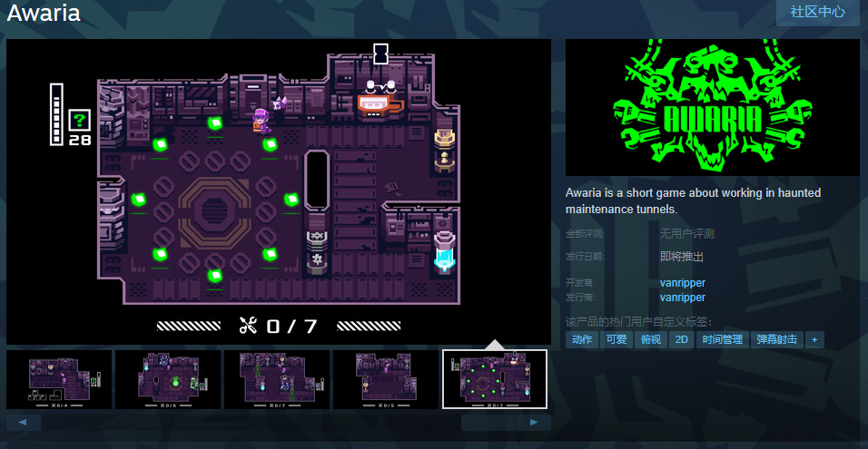
Task: Click the thumbnail strip scrollbar handle
Action: pos(488,422)
